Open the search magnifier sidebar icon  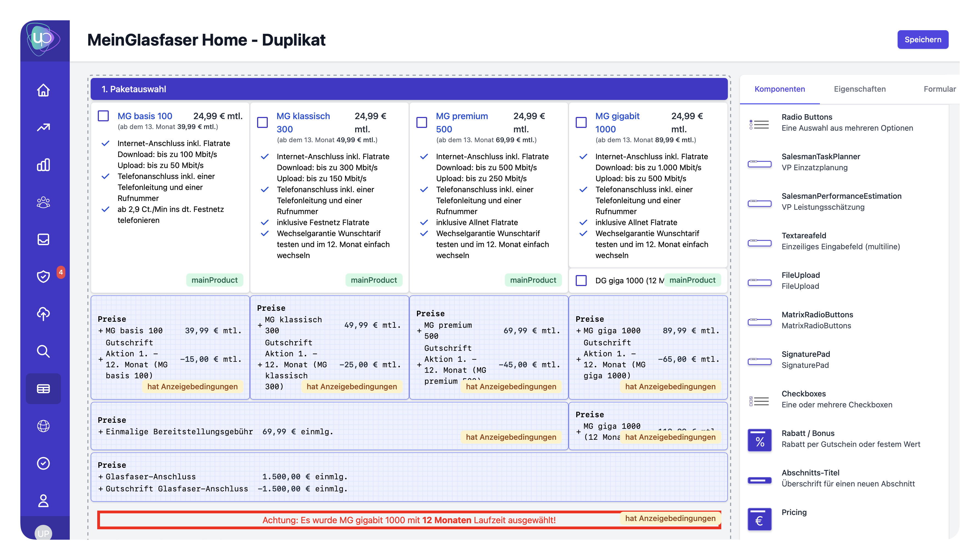(x=43, y=351)
